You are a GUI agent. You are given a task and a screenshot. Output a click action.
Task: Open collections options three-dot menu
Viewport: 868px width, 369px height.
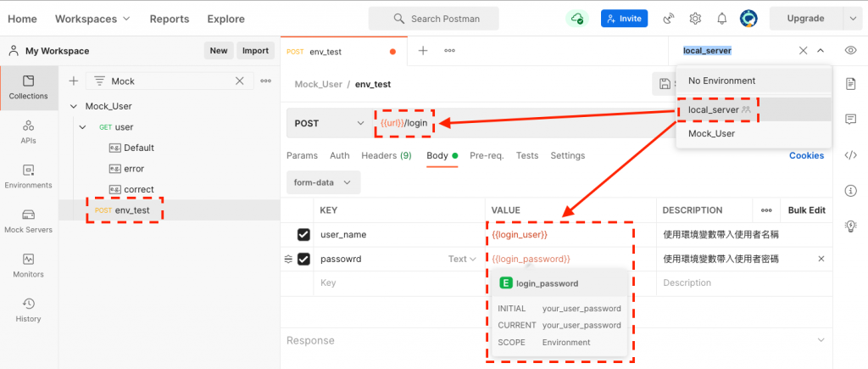click(x=265, y=81)
